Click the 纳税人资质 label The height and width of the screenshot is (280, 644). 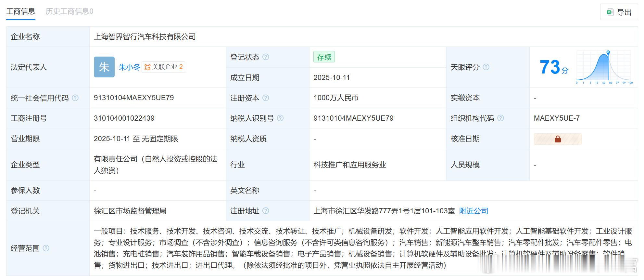click(x=248, y=139)
